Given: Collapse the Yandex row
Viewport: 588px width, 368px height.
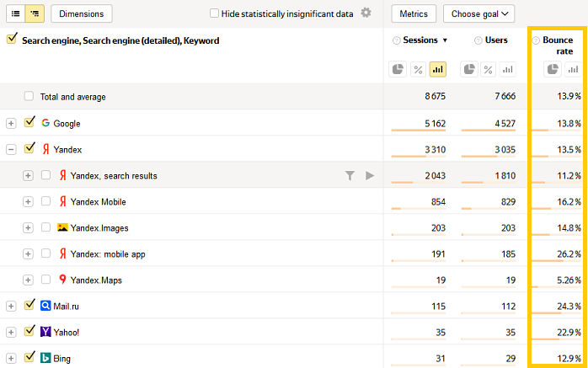Looking at the screenshot, I should pyautogui.click(x=11, y=149).
